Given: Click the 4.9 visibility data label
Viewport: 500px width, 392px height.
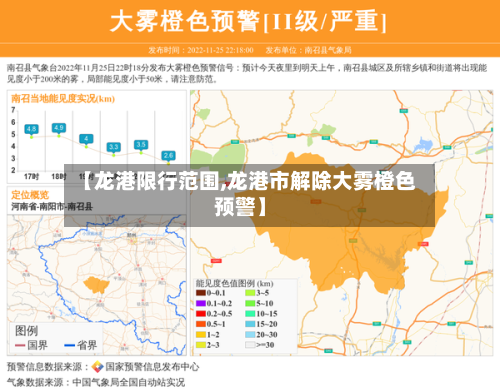Looking at the screenshot, I should click(x=59, y=128).
